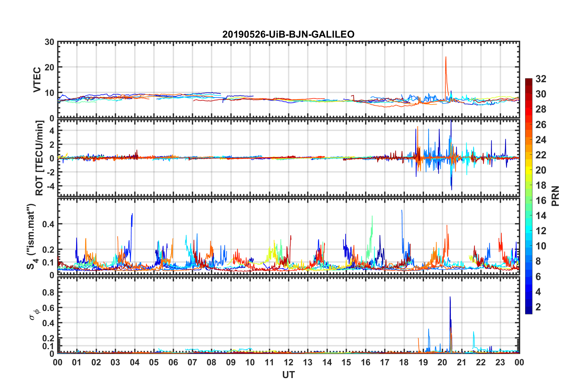Viewport: 577px width, 392px height.
Task: Click colorbar tick label 8
Action: (x=538, y=261)
